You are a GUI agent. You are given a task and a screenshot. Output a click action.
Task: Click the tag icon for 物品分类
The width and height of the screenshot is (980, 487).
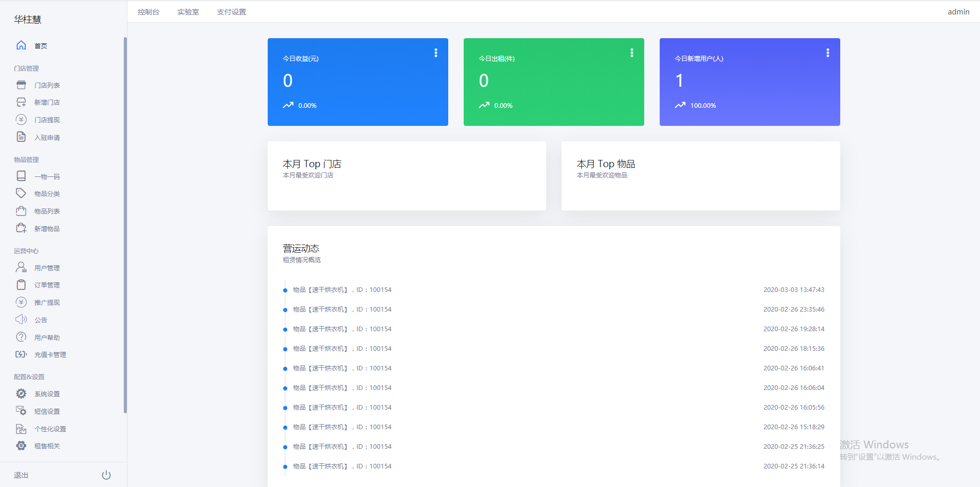tap(21, 193)
